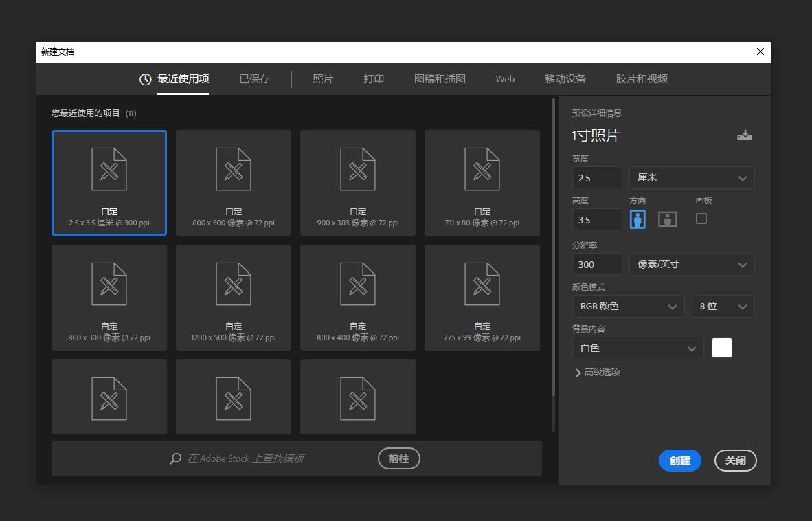Click the magnifier icon in the search bar
The height and width of the screenshot is (521, 812).
[x=174, y=458]
